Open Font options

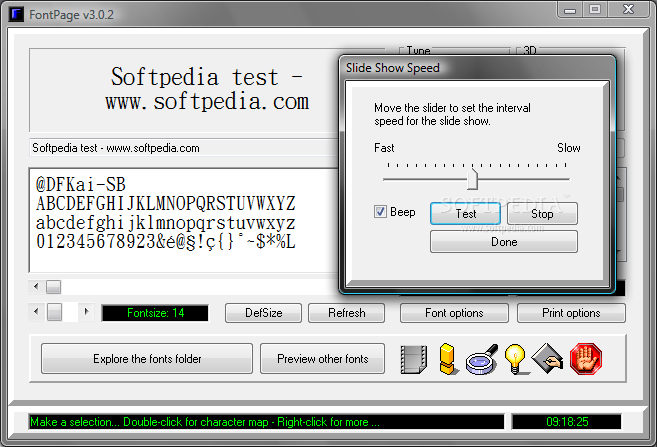pyautogui.click(x=454, y=313)
